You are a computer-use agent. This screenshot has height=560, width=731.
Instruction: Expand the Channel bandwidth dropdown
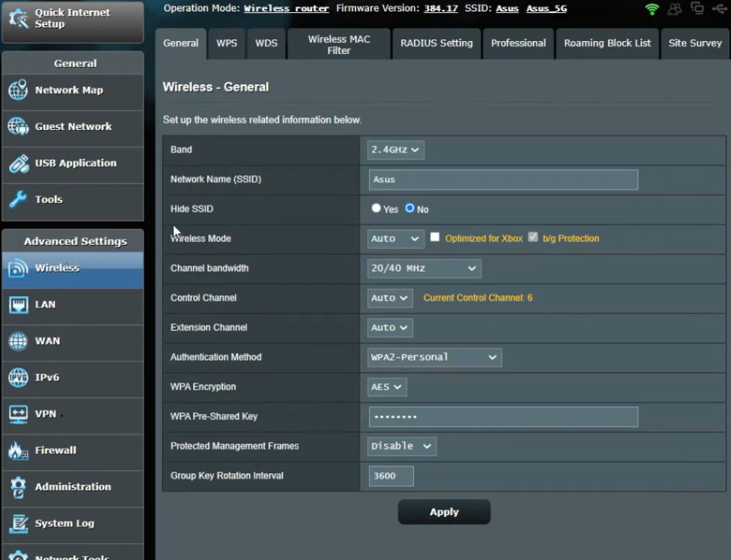click(x=424, y=269)
